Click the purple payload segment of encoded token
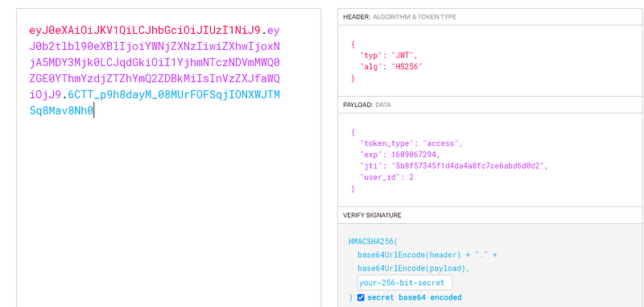Screen dimensions: 644x307 tap(155, 63)
